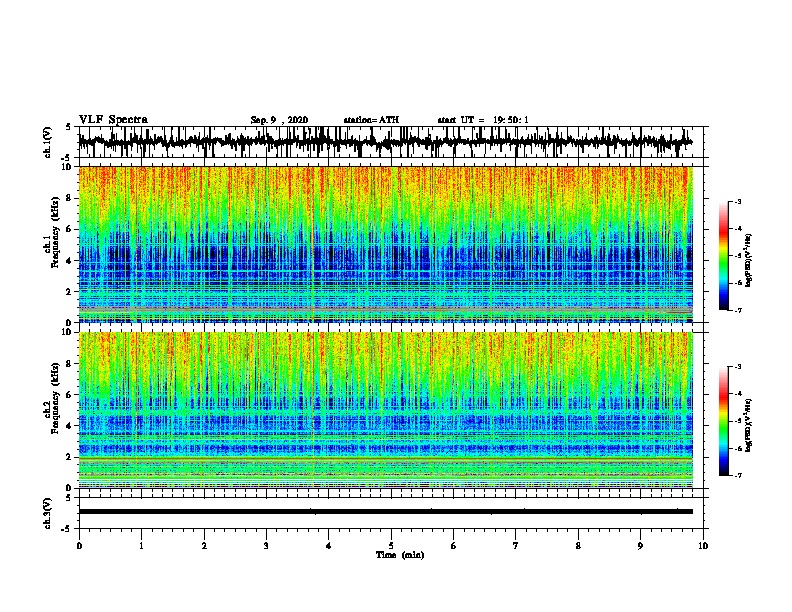
Task: Click inside the ch.1 spectrogram panel
Action: (x=385, y=244)
